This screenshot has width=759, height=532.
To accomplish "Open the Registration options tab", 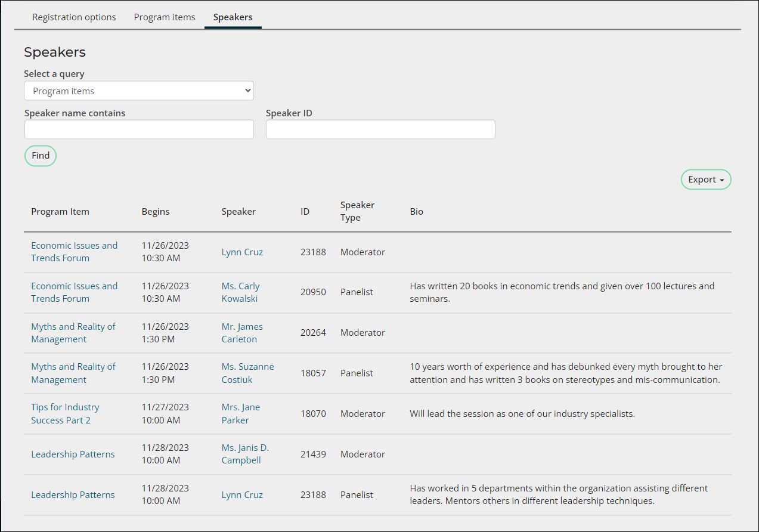I will (x=74, y=17).
